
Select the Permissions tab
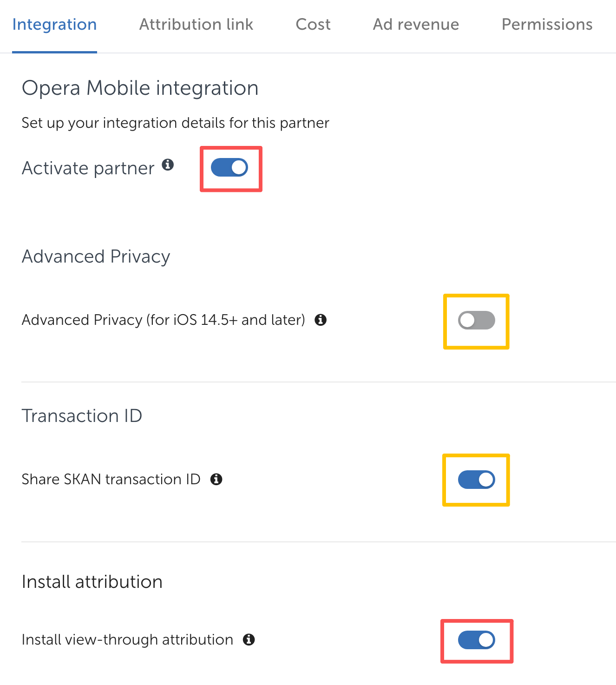click(x=547, y=24)
